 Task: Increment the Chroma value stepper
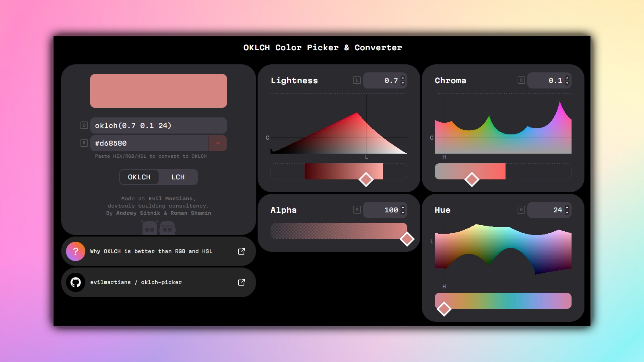coord(567,78)
